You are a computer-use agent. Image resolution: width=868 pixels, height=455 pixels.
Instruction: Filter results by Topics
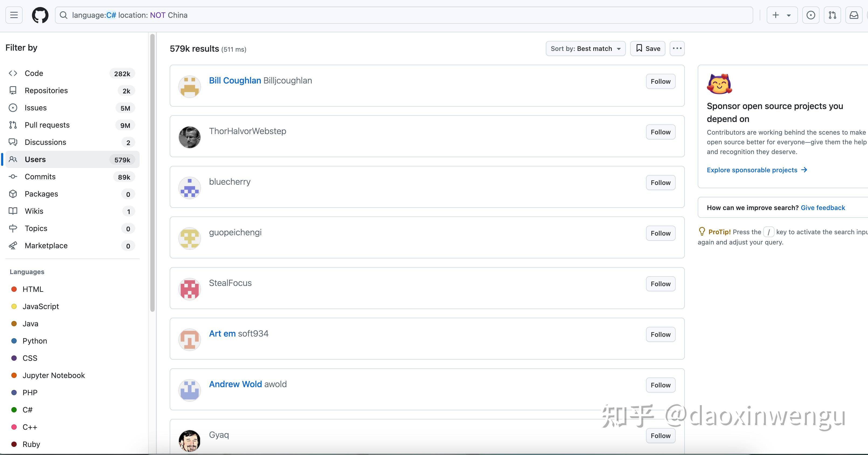tap(72, 228)
